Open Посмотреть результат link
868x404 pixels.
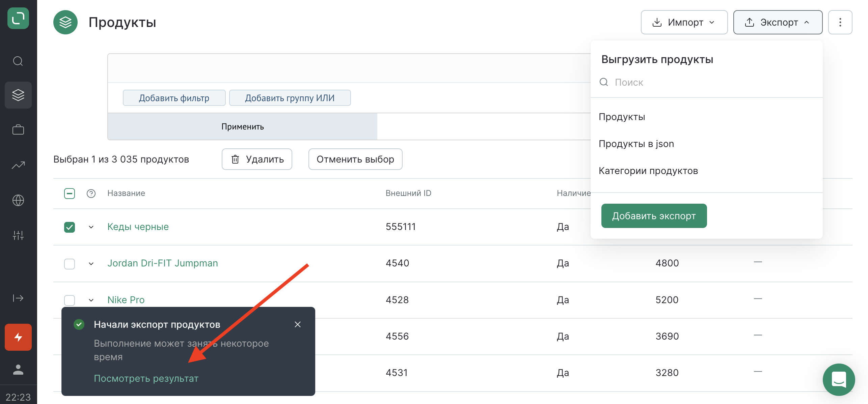(x=146, y=378)
